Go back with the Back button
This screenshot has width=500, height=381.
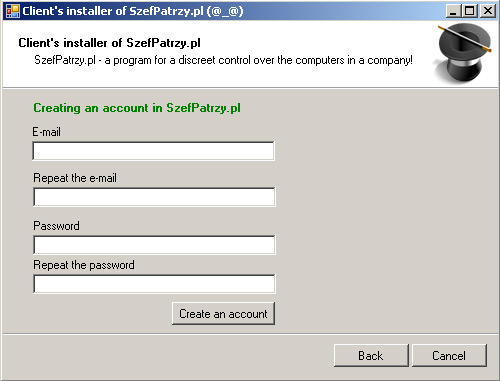[371, 355]
